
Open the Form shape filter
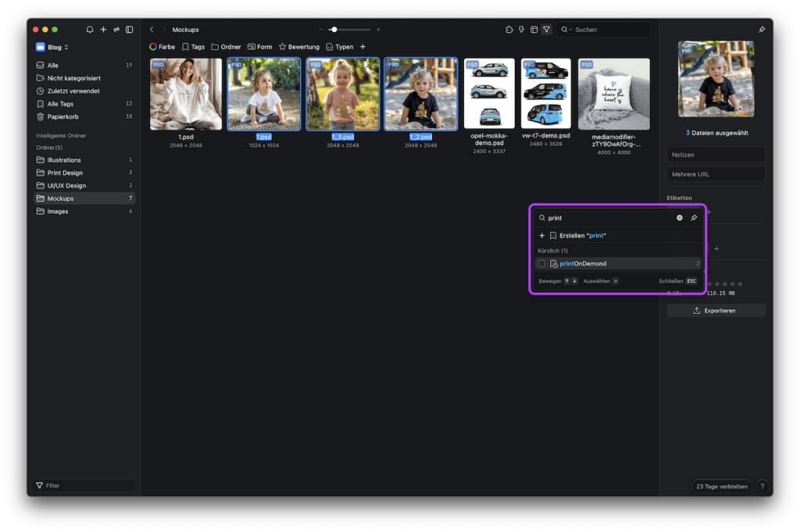click(259, 47)
